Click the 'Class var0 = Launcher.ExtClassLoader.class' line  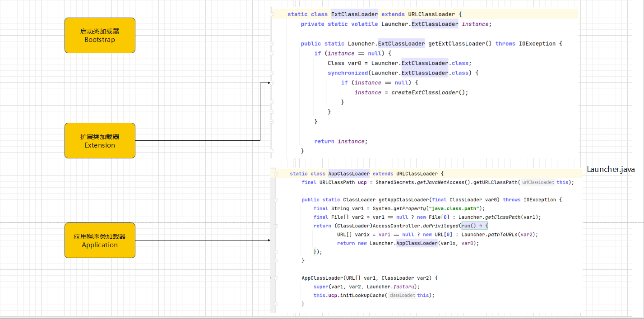click(399, 63)
